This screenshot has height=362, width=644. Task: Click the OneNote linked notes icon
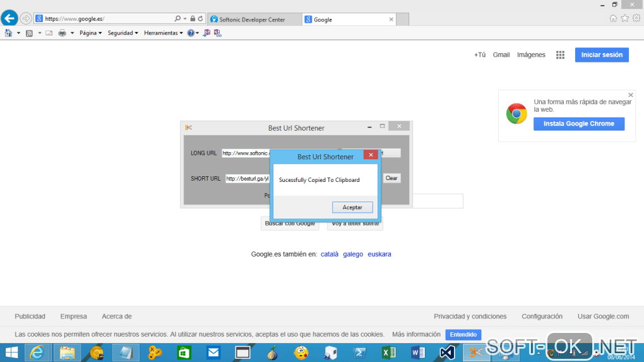pos(218,33)
